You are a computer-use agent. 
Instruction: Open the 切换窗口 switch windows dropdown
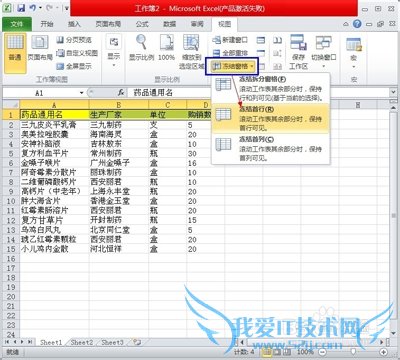323,52
